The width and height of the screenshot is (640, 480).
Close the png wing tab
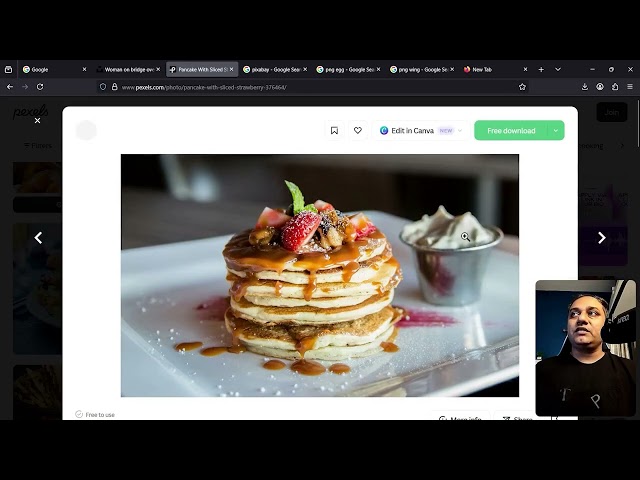pos(452,69)
